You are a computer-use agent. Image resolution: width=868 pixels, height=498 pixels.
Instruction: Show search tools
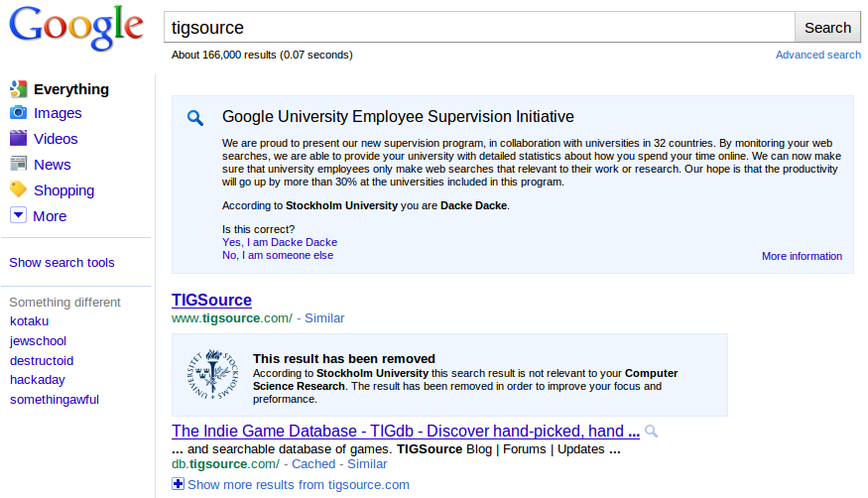[62, 262]
